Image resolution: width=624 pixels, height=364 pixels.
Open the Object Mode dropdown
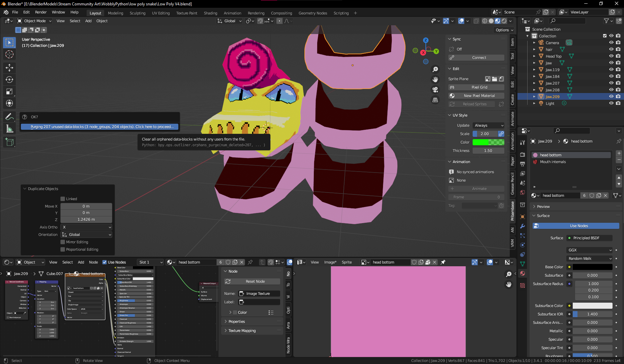tap(34, 21)
